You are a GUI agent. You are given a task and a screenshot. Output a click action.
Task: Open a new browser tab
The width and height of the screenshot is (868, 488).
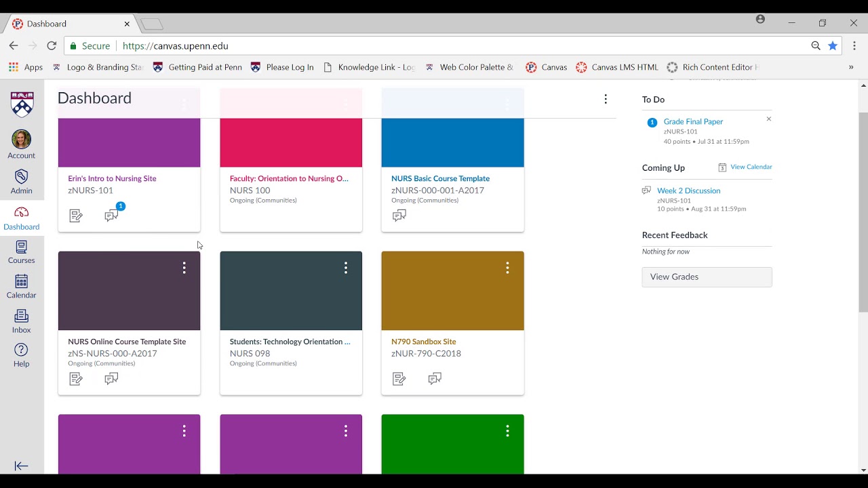tap(152, 24)
